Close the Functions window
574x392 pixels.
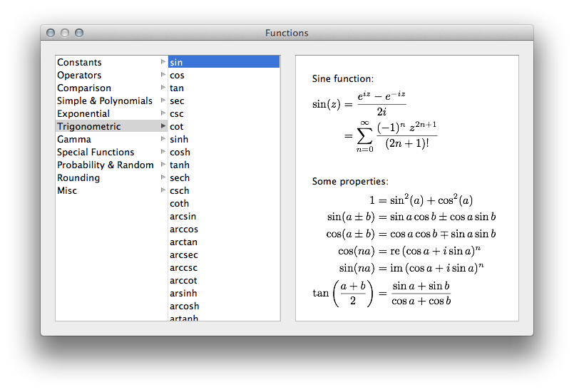(51, 33)
